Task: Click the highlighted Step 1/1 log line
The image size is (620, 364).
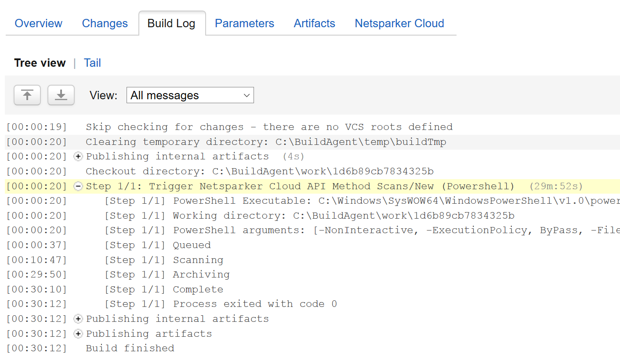Action: tap(264, 186)
